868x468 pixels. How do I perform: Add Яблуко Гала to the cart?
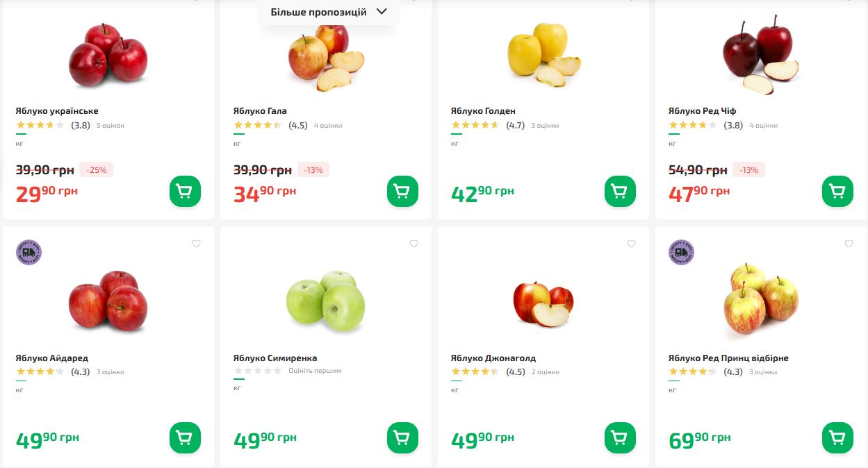click(x=402, y=191)
